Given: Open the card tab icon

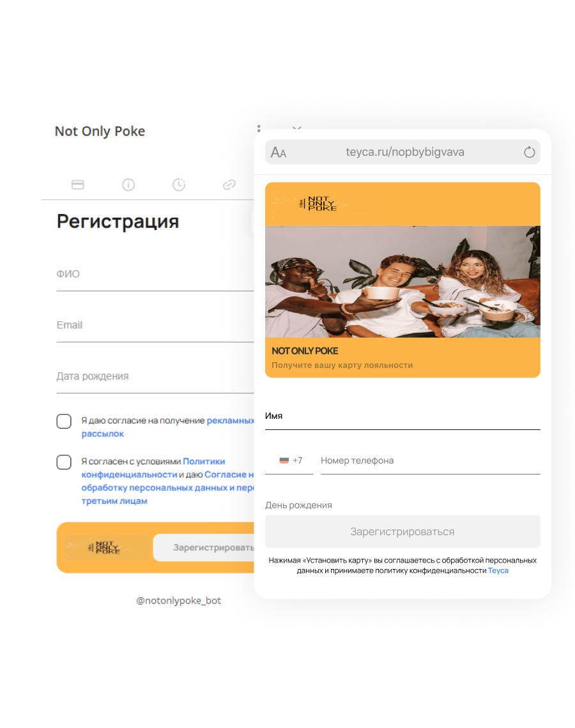Looking at the screenshot, I should 77,185.
